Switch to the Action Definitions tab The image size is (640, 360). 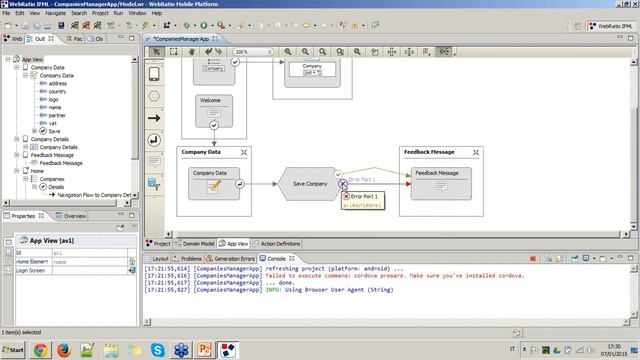point(276,244)
